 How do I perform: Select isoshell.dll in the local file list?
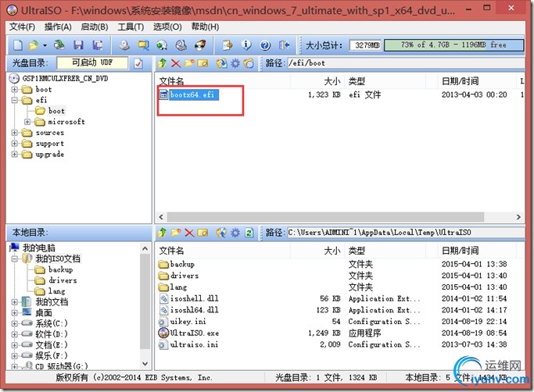(x=194, y=298)
